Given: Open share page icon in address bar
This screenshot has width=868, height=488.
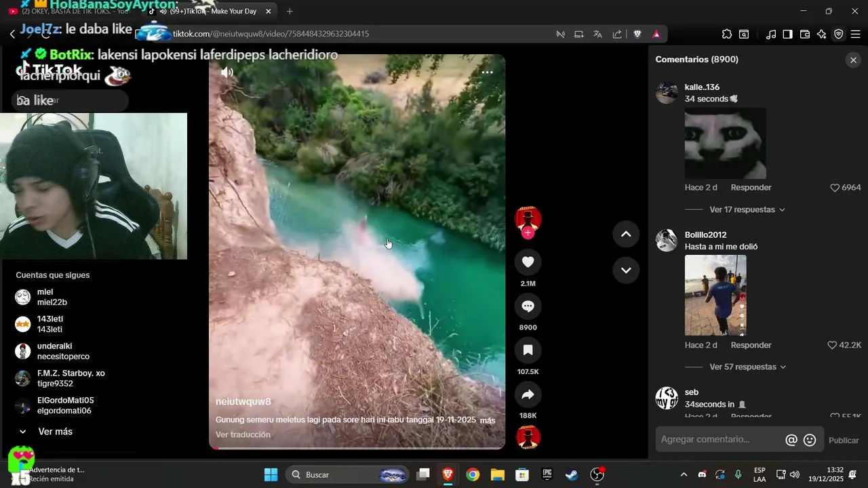Looking at the screenshot, I should click(x=617, y=34).
